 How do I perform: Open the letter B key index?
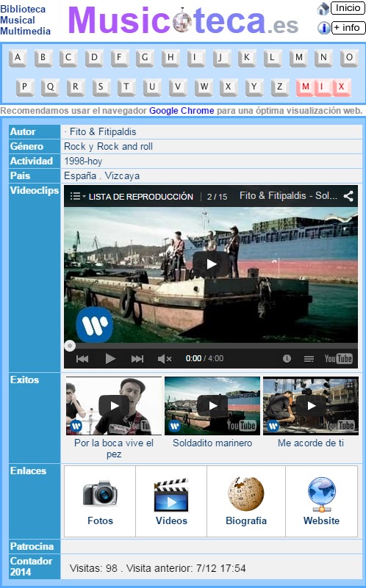pos(43,58)
